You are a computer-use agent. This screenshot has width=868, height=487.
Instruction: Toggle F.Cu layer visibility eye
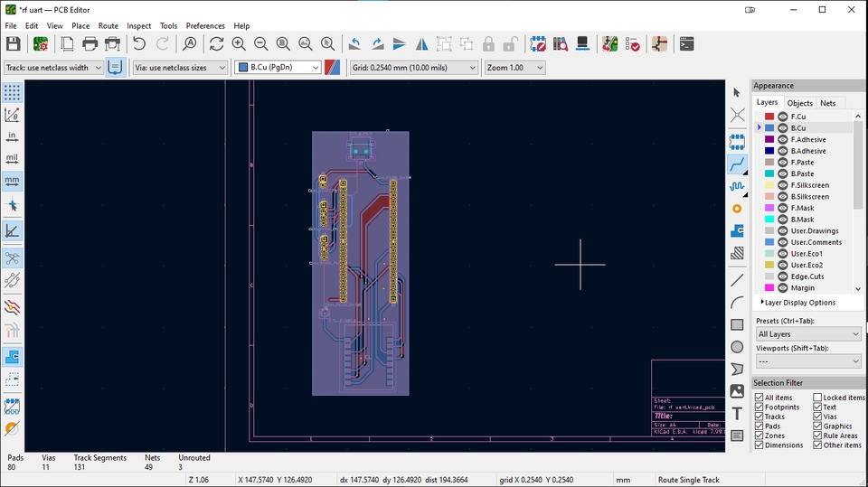click(x=783, y=117)
